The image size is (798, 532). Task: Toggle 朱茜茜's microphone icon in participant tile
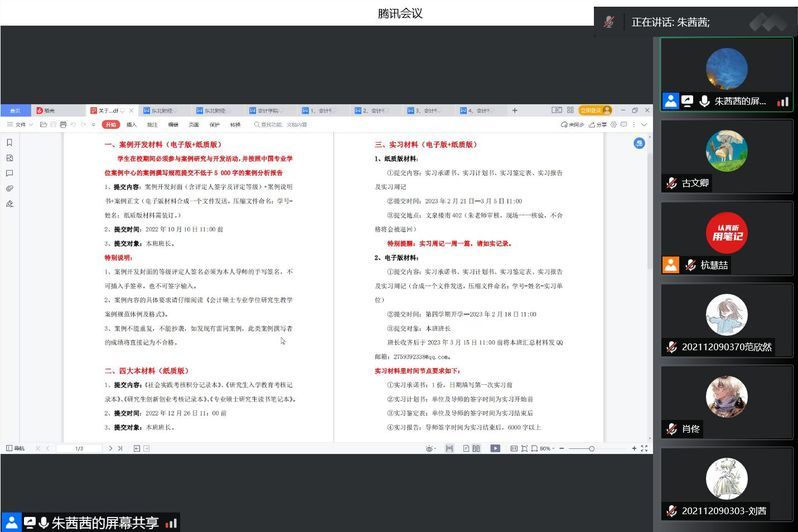(x=705, y=101)
